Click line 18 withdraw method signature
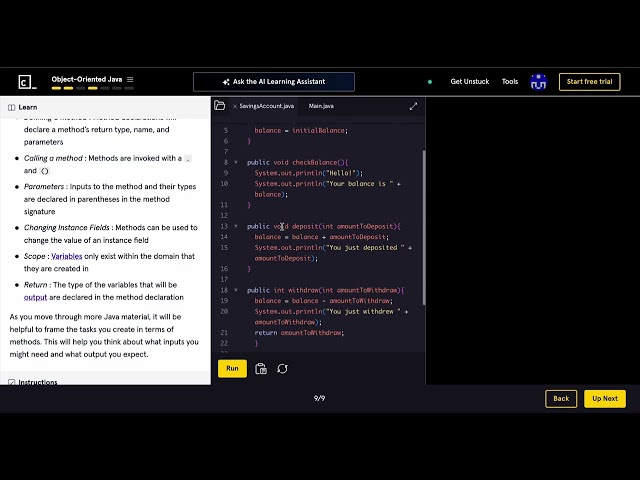 (x=325, y=290)
